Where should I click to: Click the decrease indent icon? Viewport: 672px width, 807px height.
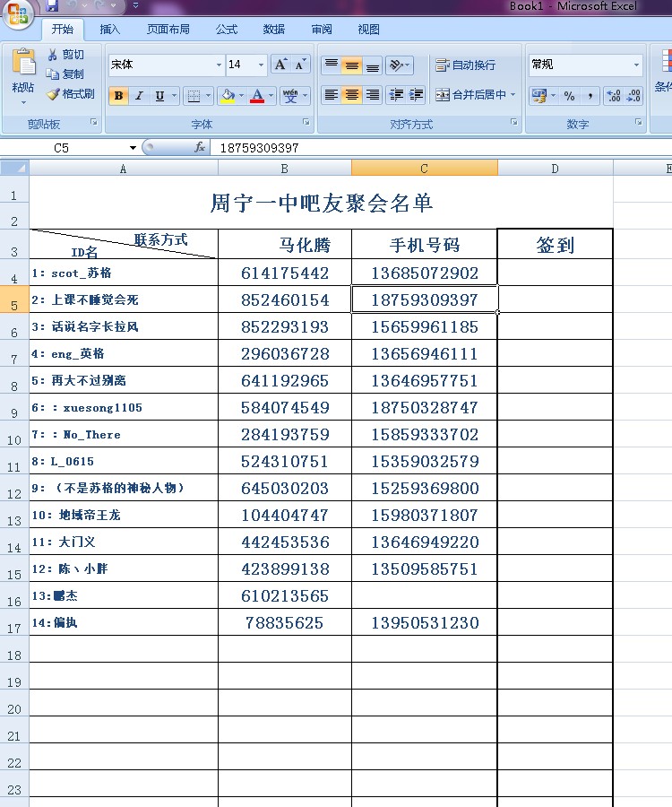point(396,95)
